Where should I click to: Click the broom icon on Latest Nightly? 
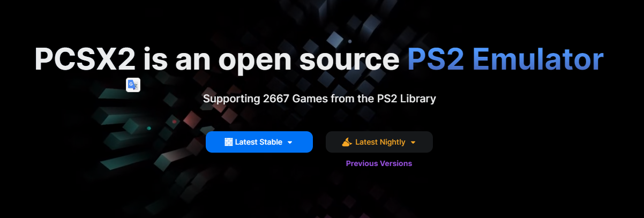(347, 142)
